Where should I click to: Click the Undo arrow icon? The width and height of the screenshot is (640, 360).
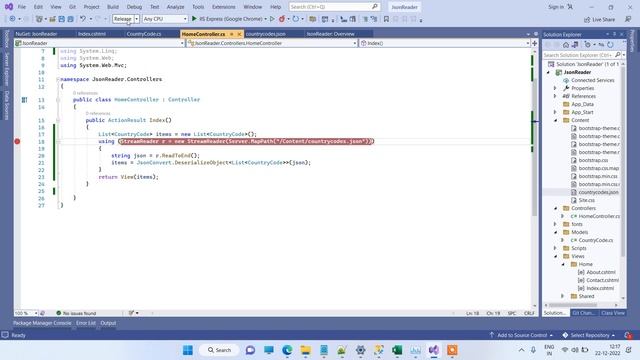(83, 19)
